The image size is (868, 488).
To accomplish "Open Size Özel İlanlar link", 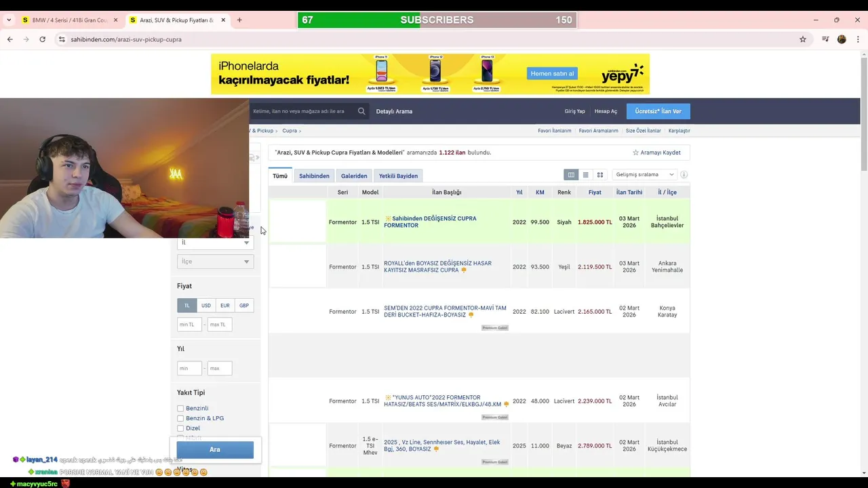I will [x=643, y=131].
